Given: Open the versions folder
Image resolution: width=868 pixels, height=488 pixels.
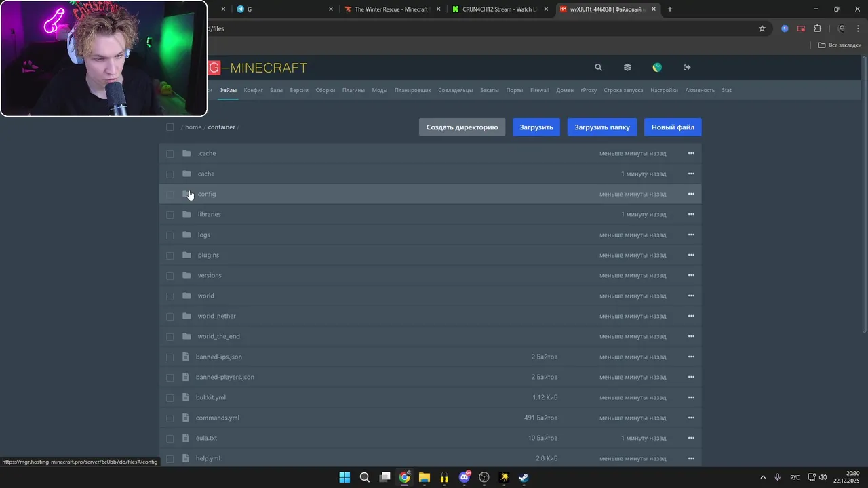Looking at the screenshot, I should coord(210,275).
